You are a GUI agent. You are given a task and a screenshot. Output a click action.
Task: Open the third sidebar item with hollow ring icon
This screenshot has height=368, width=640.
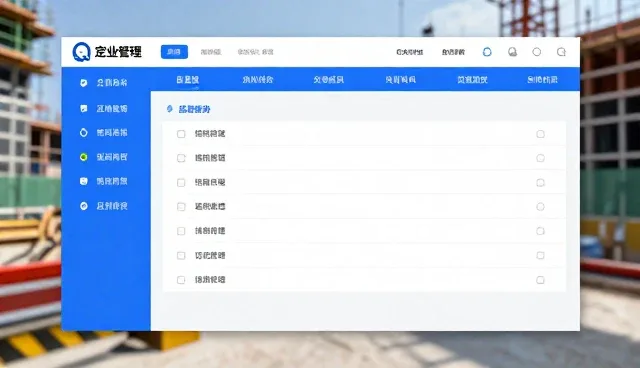click(x=104, y=133)
